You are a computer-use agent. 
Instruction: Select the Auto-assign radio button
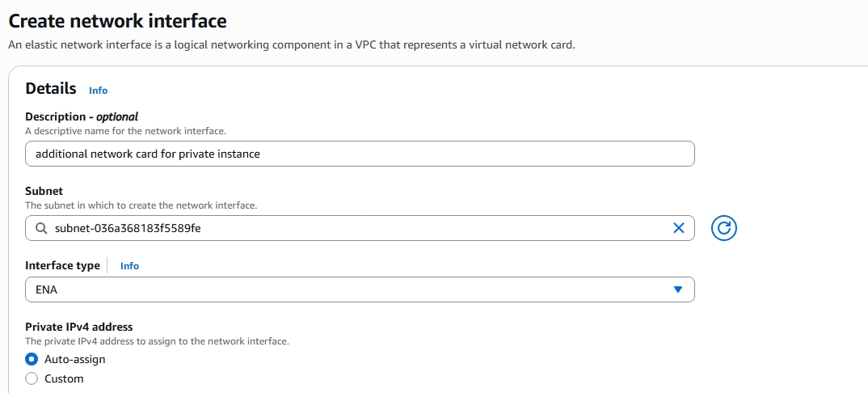coord(32,359)
